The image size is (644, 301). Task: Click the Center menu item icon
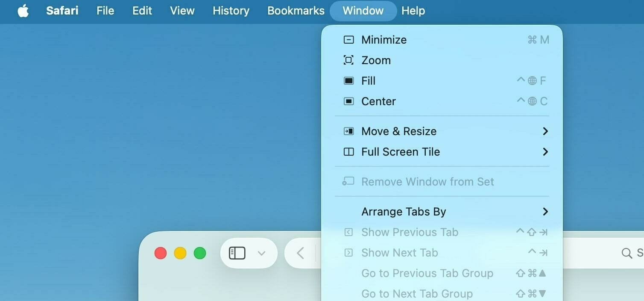point(349,101)
